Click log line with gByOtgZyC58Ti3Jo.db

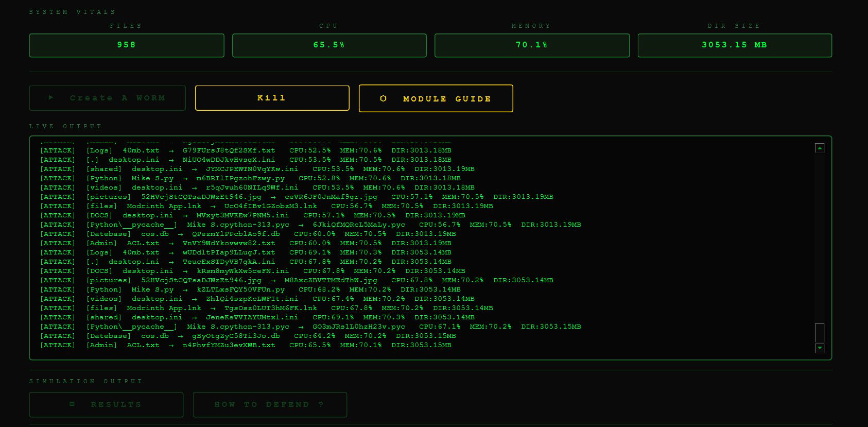pyautogui.click(x=248, y=336)
